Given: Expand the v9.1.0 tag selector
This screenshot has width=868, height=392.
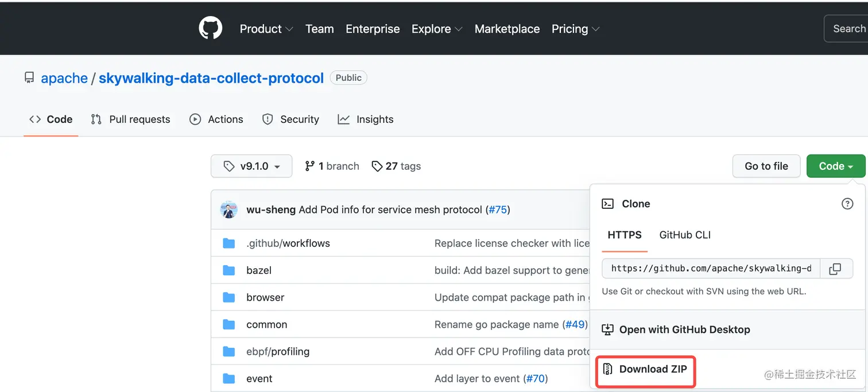Looking at the screenshot, I should pos(251,166).
